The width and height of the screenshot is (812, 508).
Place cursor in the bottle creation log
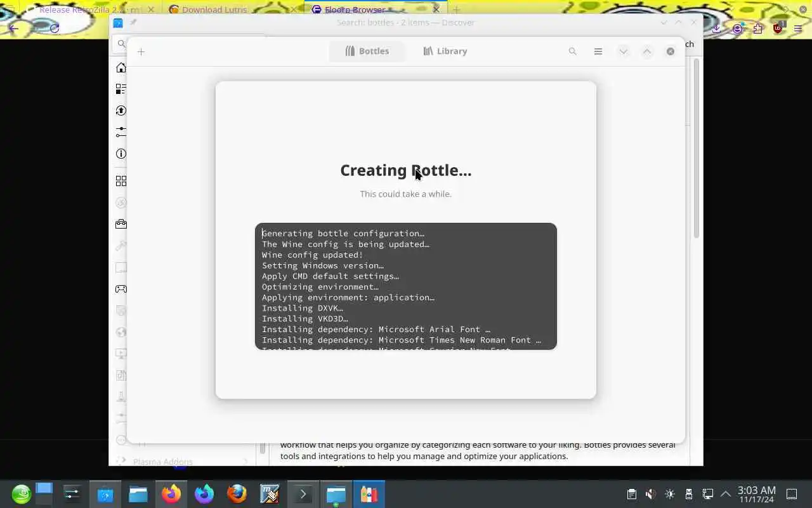[405, 286]
